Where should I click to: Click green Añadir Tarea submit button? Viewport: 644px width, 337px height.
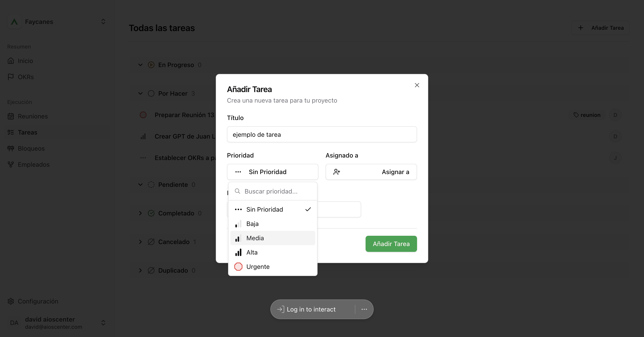click(x=391, y=244)
